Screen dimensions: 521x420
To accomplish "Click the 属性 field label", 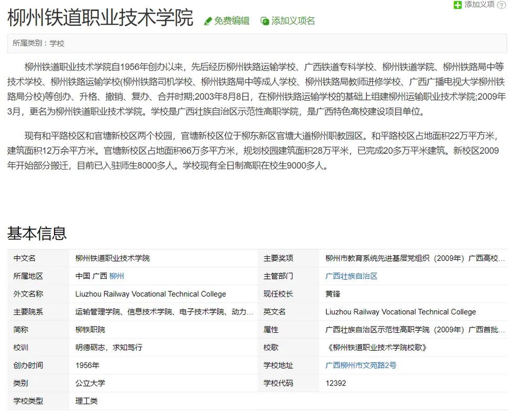I will coord(271,330).
